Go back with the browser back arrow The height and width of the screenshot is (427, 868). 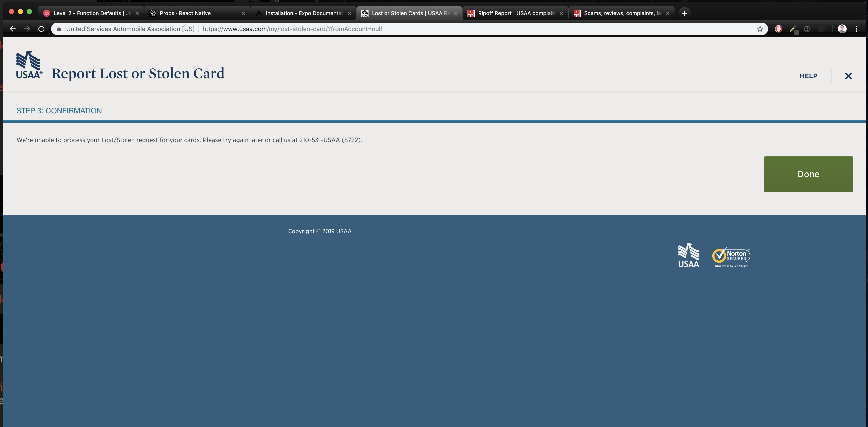tap(13, 29)
